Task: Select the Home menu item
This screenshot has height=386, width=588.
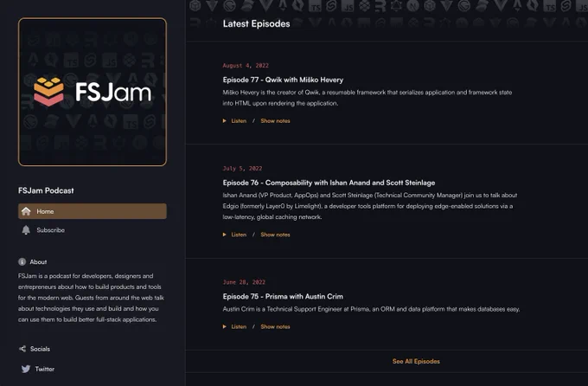Action: [93, 211]
